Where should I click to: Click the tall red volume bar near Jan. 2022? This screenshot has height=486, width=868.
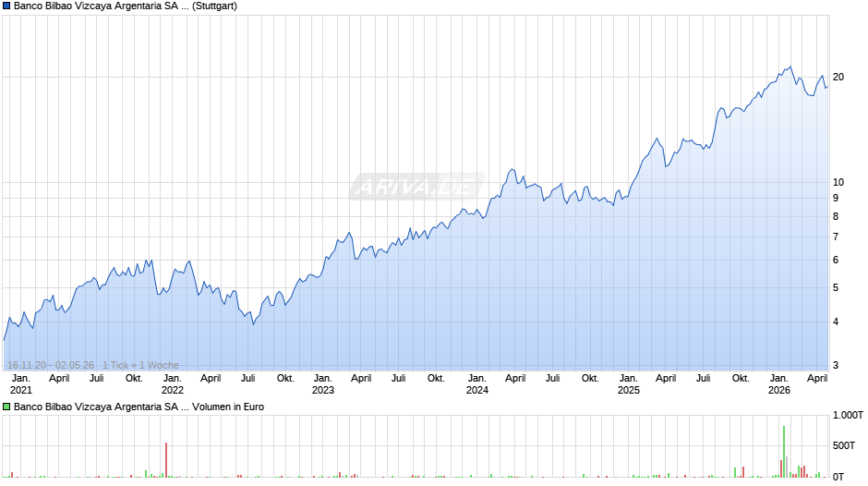point(166,460)
